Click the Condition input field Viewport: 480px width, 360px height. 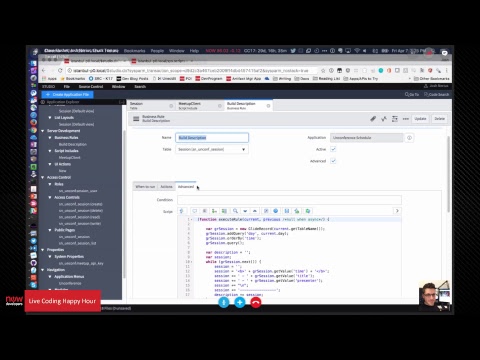click(289, 200)
